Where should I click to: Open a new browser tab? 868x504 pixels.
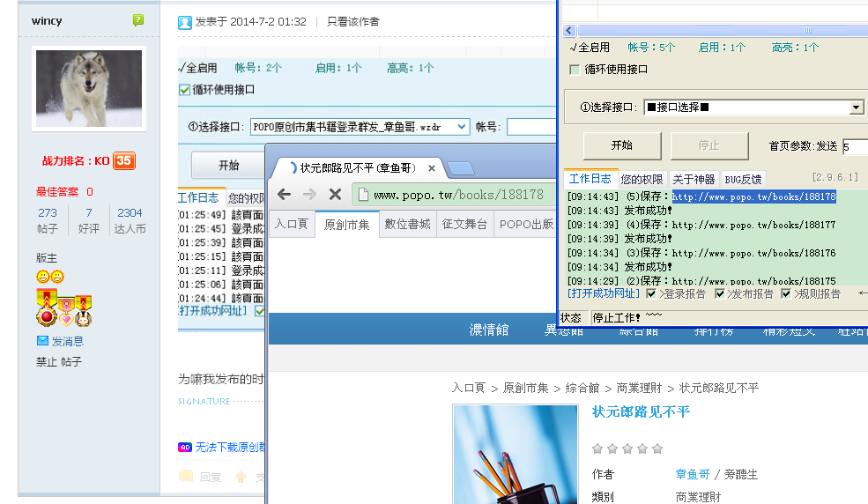[460, 168]
